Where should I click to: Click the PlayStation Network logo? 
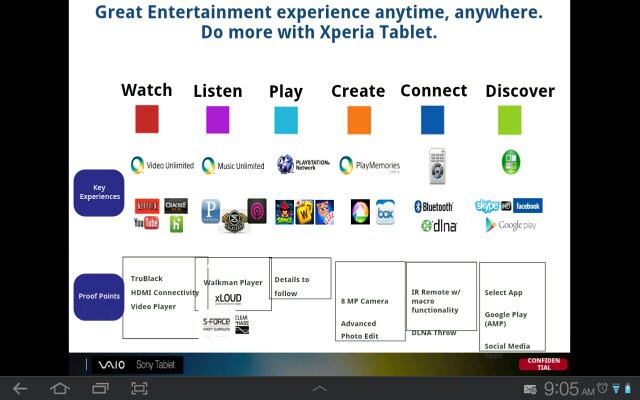pos(303,164)
